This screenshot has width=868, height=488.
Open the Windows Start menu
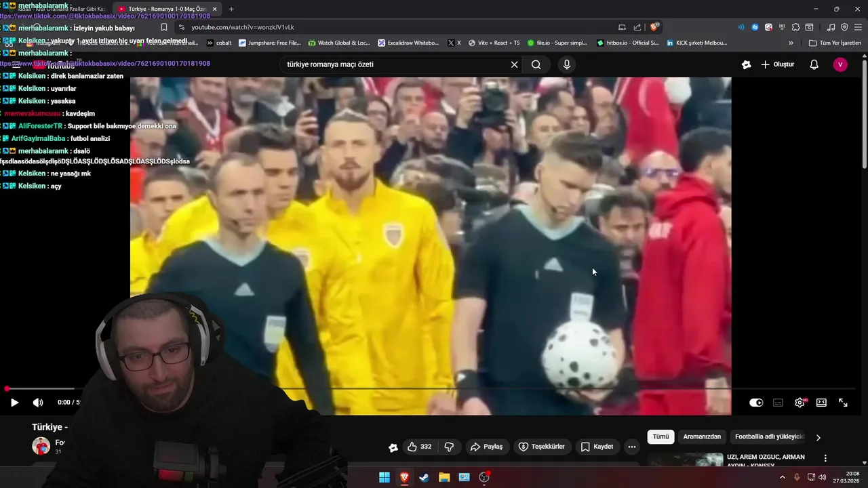click(x=384, y=477)
